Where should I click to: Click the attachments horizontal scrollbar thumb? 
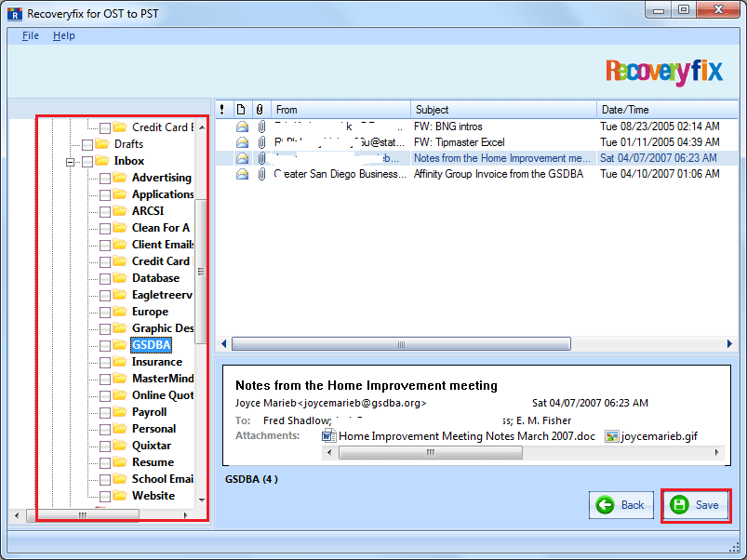click(x=431, y=452)
